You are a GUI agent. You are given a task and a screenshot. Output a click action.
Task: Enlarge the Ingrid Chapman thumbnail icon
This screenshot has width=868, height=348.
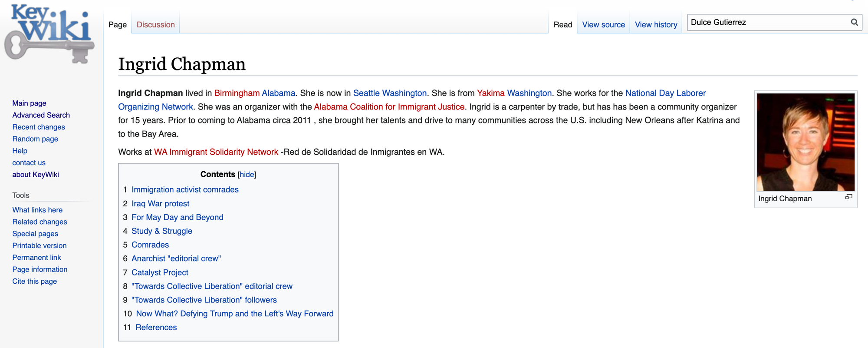[x=848, y=197]
